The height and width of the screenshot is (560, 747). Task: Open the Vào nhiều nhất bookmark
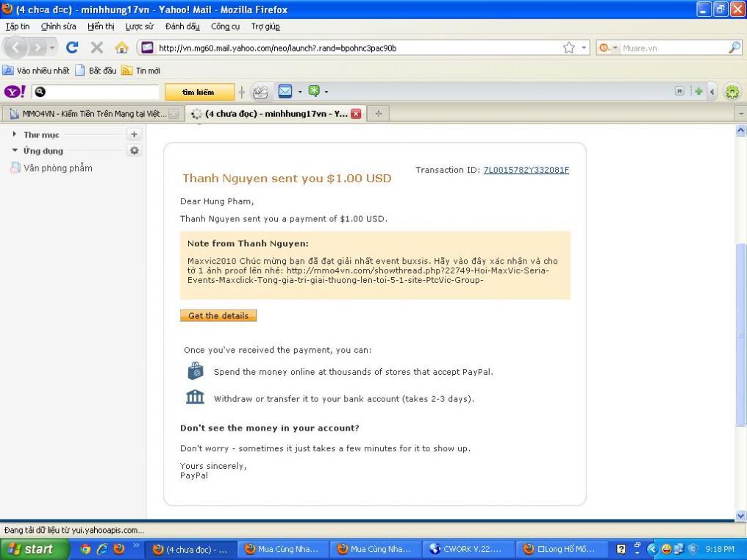[36, 71]
